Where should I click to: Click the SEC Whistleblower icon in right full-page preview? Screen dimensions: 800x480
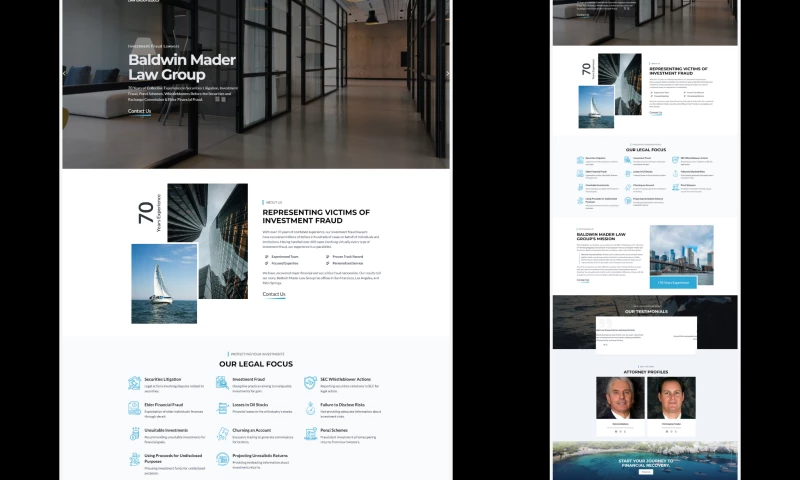[675, 160]
